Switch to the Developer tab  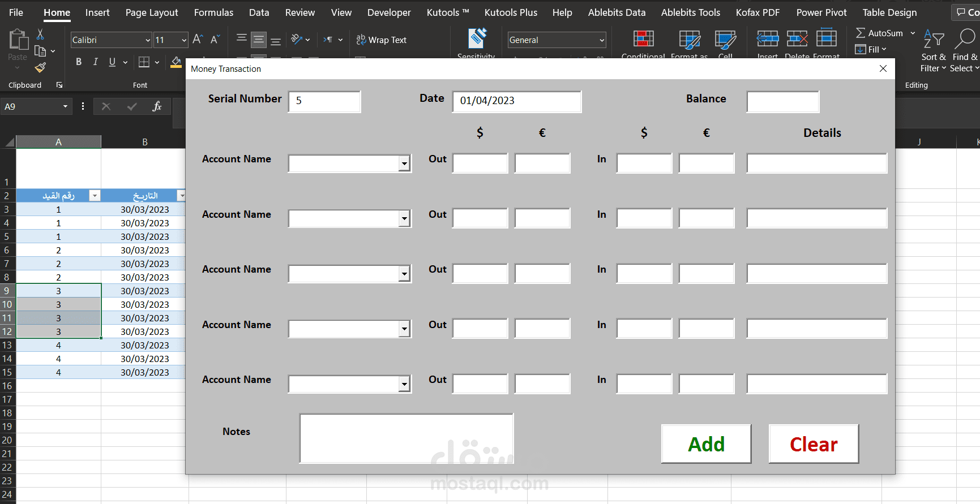[x=389, y=12]
